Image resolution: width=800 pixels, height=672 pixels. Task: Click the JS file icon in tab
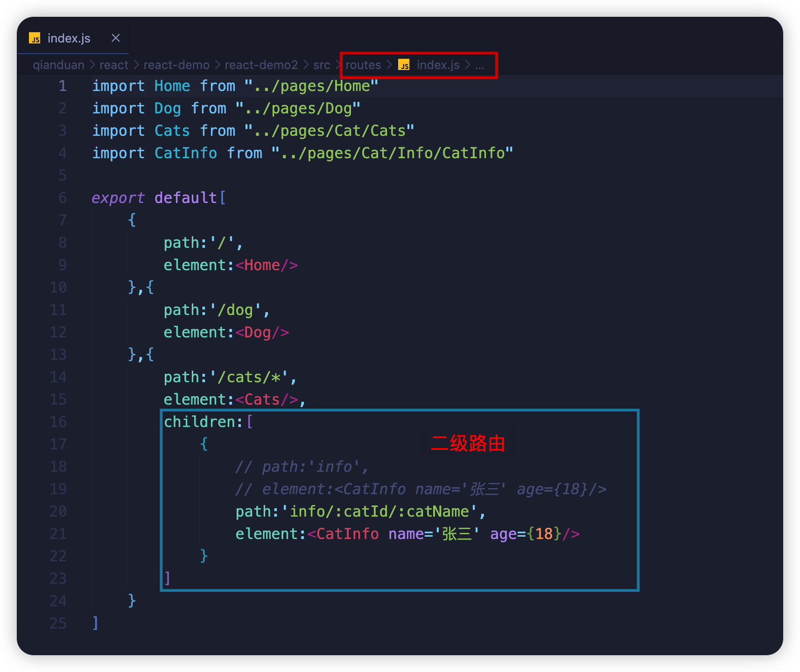coord(35,38)
